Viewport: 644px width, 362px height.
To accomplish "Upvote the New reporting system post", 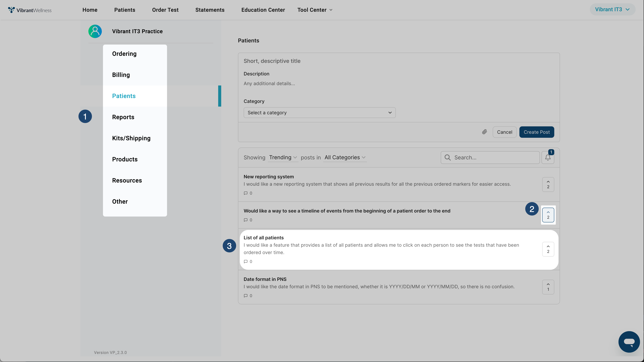I will click(548, 184).
